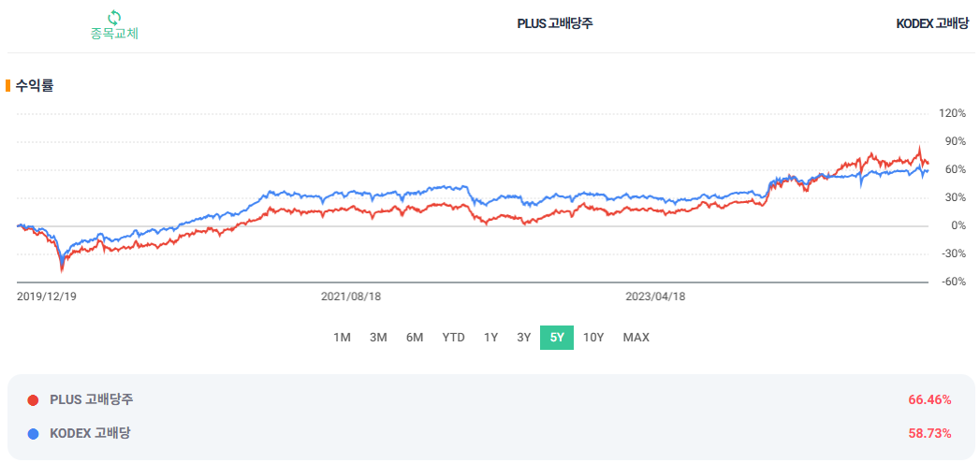Switch chart period to 3M

coord(378,338)
